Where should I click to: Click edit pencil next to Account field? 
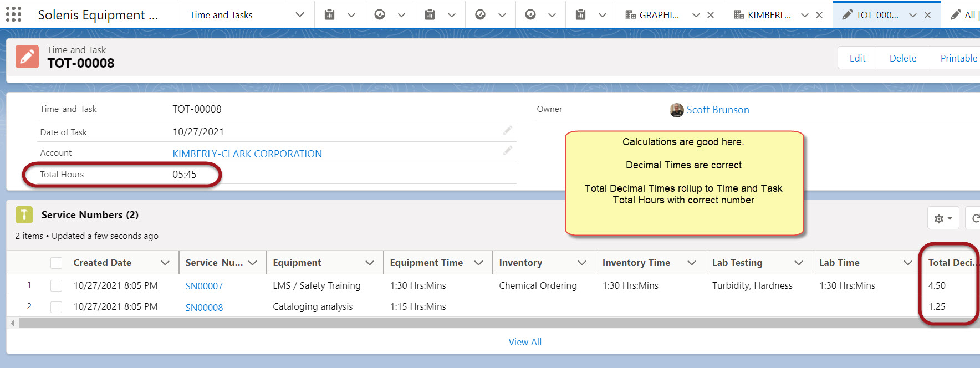[x=507, y=151]
